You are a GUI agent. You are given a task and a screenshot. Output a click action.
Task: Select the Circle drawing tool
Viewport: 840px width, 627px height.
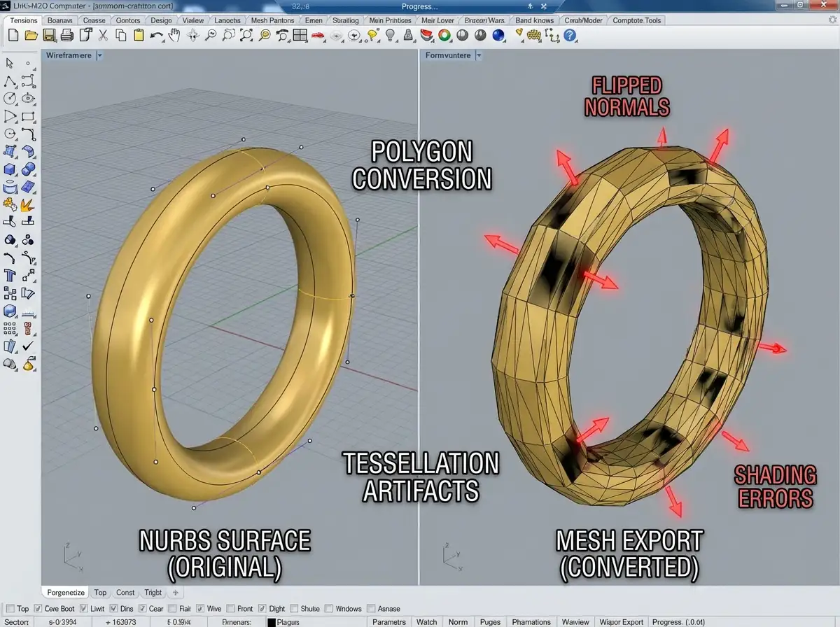[x=10, y=98]
